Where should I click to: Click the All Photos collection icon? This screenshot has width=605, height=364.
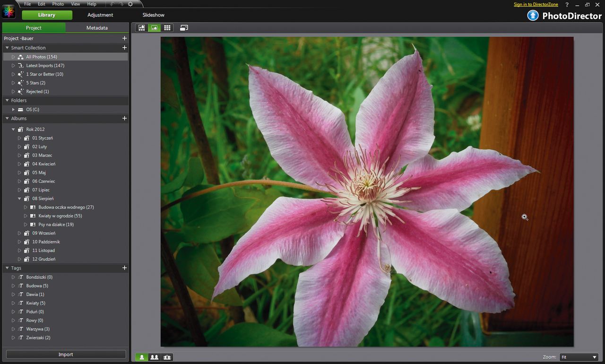tap(20, 57)
